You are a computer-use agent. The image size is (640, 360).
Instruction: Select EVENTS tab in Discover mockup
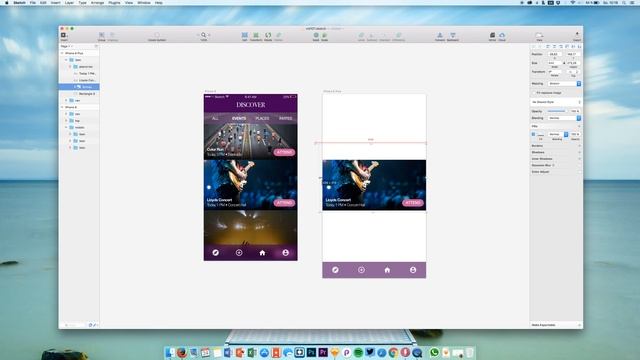tap(239, 118)
